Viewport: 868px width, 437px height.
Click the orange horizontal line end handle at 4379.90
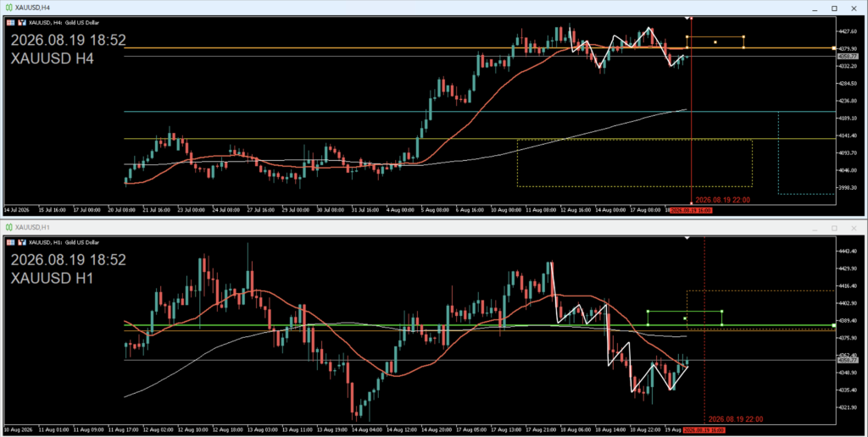[x=834, y=48]
